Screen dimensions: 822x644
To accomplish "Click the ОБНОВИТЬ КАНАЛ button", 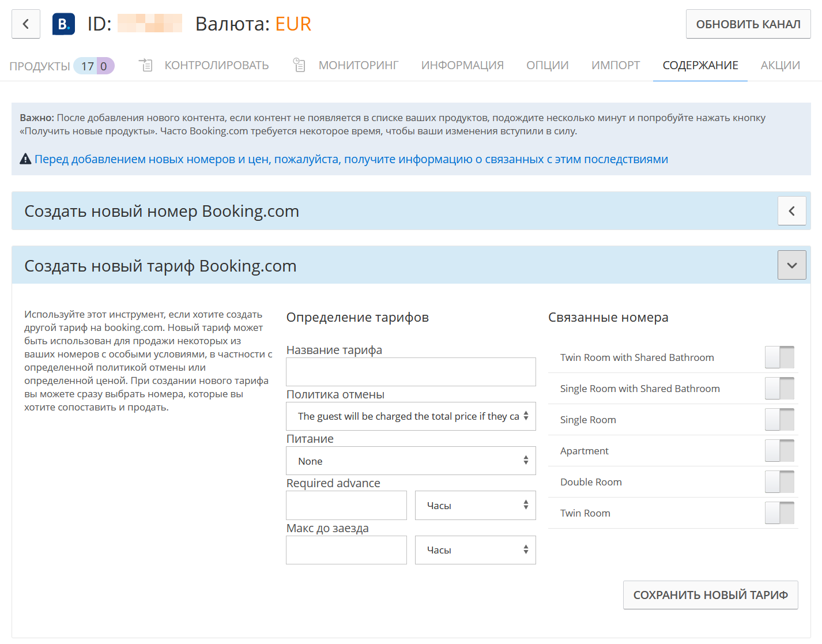I will point(748,24).
